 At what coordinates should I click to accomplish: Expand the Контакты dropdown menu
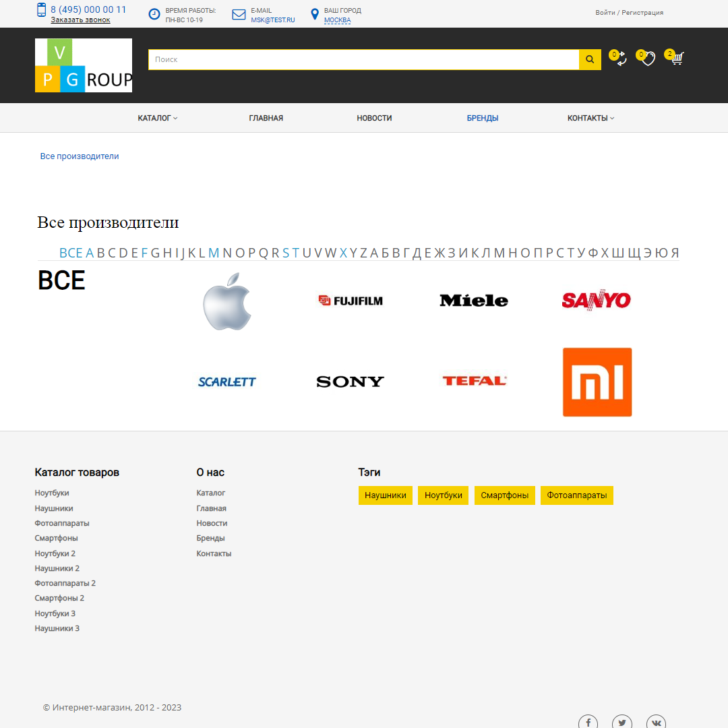pos(590,118)
